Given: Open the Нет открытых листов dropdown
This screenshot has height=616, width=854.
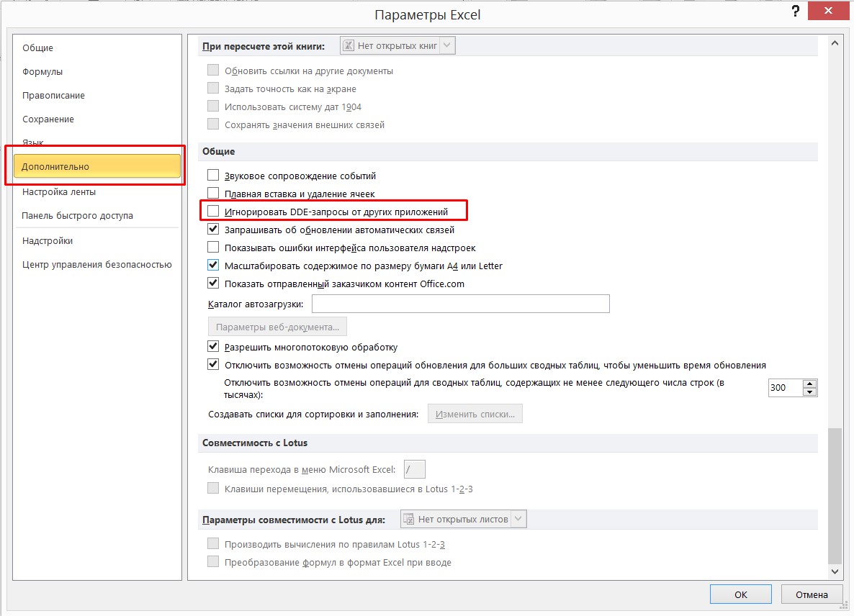Looking at the screenshot, I should 518,519.
